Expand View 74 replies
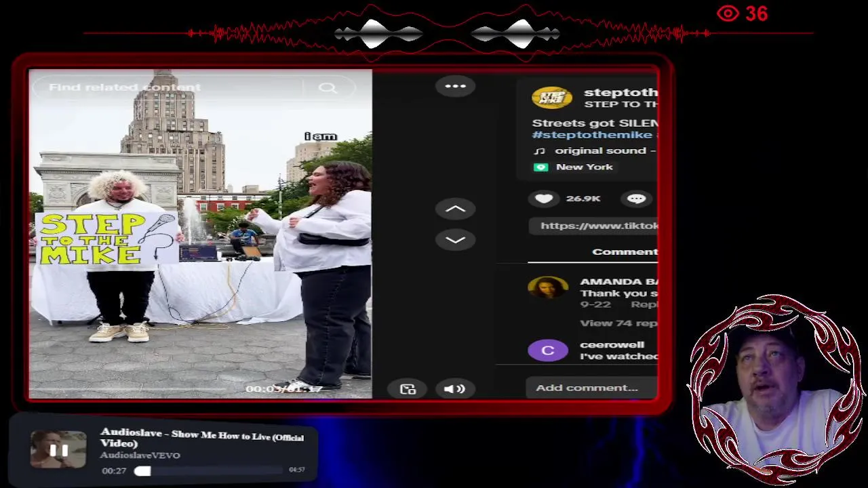 [x=618, y=323]
